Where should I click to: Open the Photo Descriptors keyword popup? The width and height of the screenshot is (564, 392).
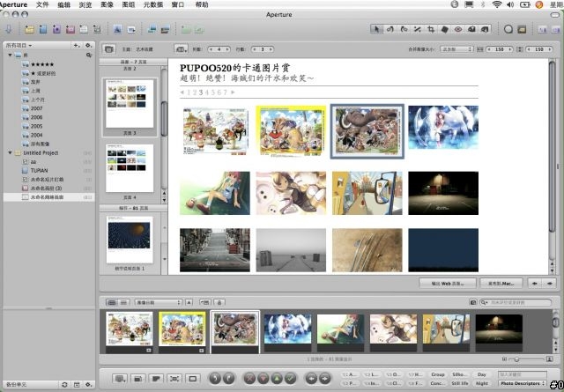[x=523, y=384]
